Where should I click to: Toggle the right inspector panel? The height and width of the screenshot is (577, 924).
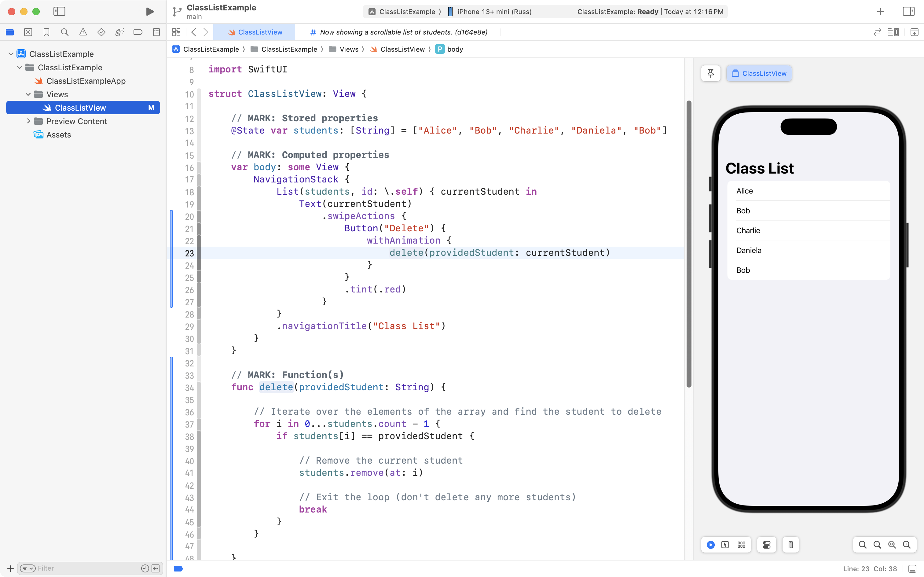click(908, 11)
